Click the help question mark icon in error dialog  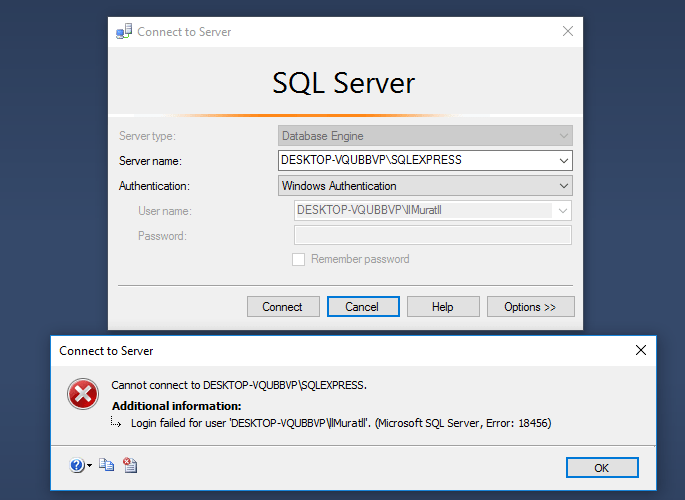coord(76,466)
